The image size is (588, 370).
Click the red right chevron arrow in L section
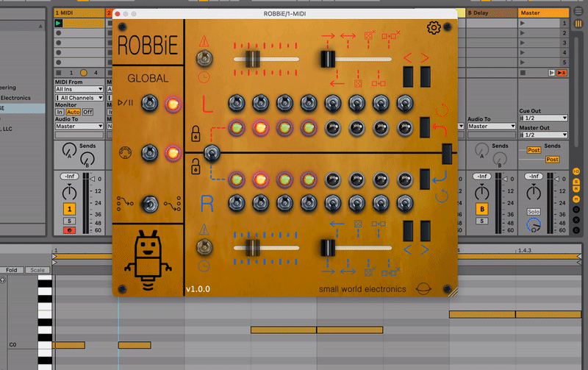click(425, 58)
